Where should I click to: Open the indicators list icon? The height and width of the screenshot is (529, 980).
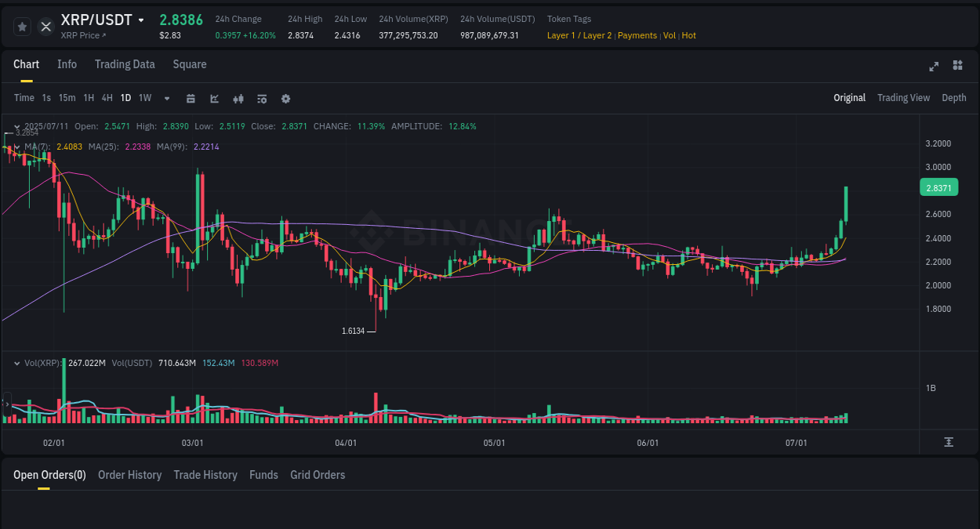click(261, 98)
